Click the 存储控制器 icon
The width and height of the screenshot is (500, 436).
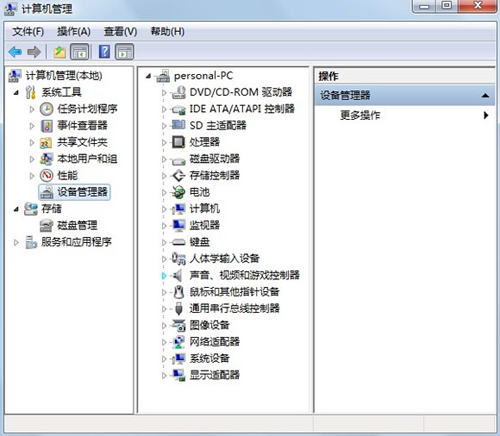(179, 175)
